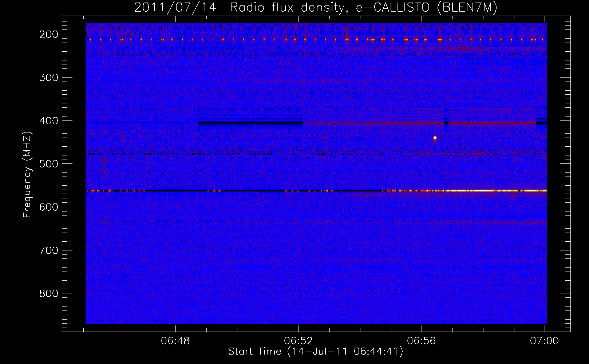589x364 pixels.
Task: Click the 300 frequency tick label
Action: point(48,77)
